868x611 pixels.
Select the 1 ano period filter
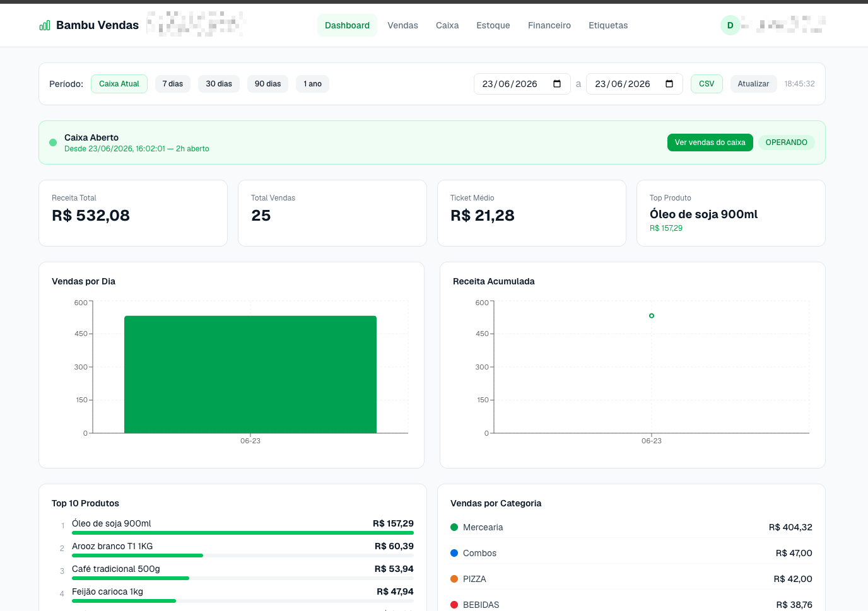[313, 84]
